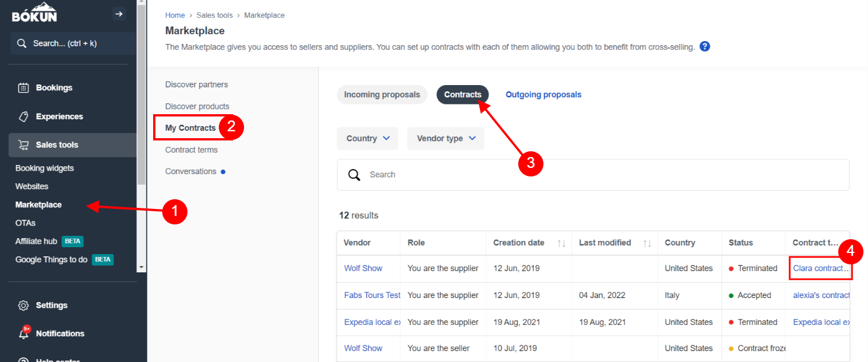Click the blue help question mark icon
The width and height of the screenshot is (868, 362).
pos(705,47)
